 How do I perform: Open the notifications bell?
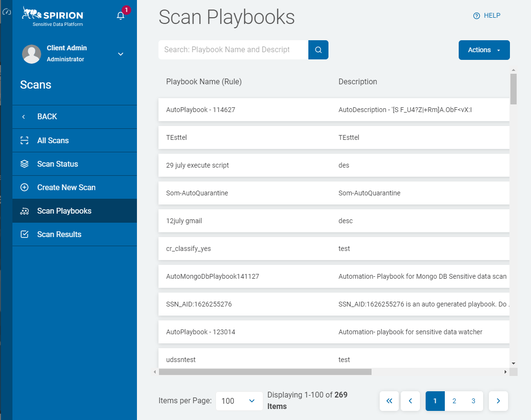(121, 16)
